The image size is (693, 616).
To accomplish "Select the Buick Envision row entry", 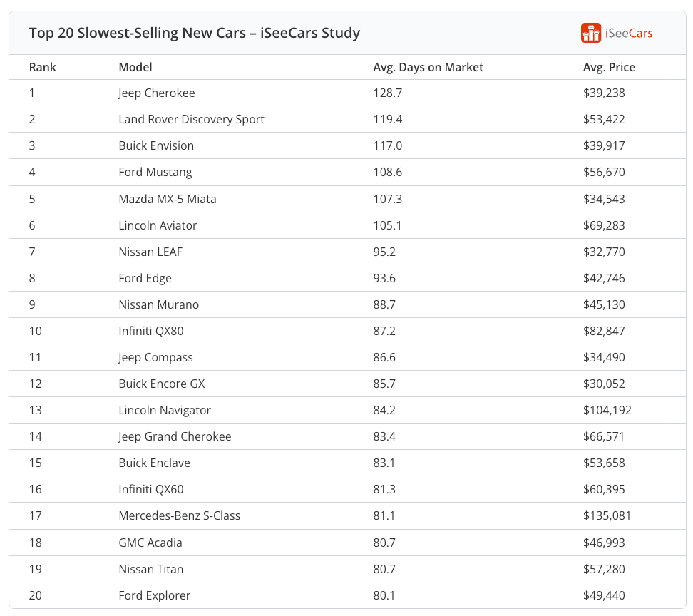I will [x=156, y=145].
